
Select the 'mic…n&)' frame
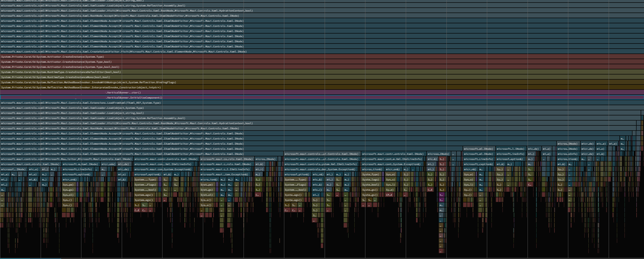318,174
